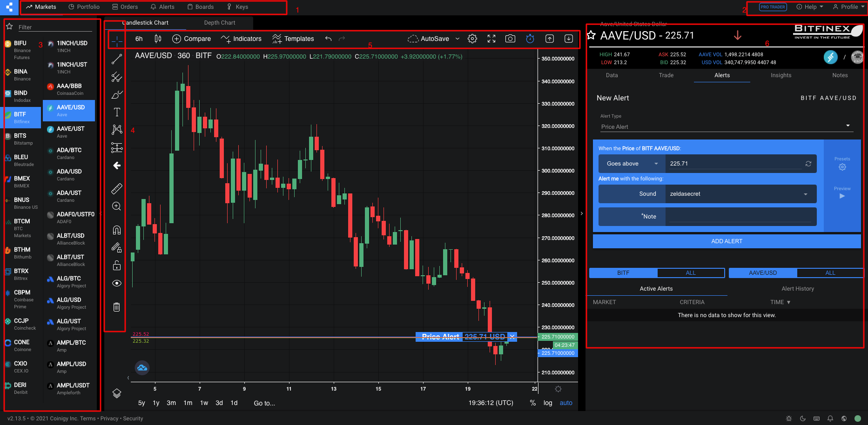The height and width of the screenshot is (425, 868).
Task: Click the back arrow icon tool
Action: pyautogui.click(x=117, y=166)
